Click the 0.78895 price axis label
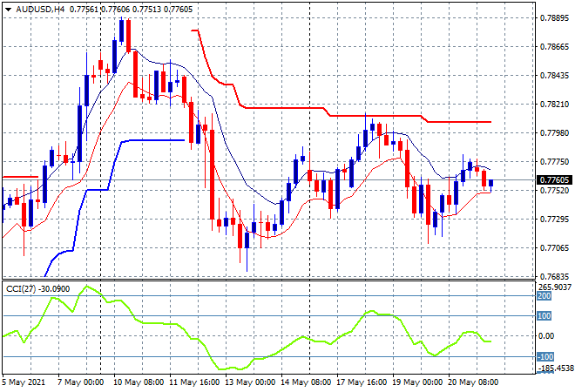This screenshot has width=575, height=392. point(551,17)
